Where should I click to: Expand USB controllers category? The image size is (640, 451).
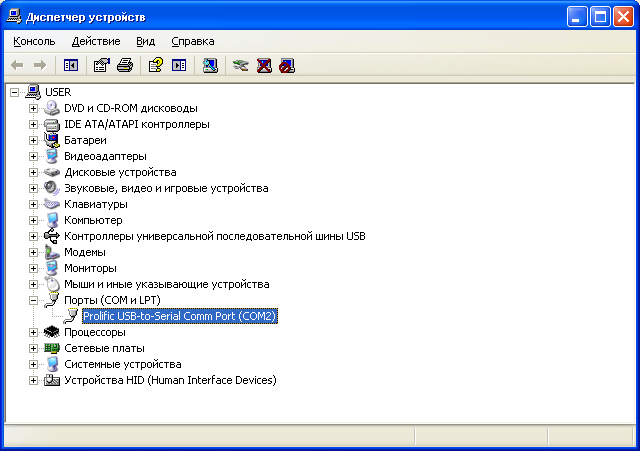point(33,236)
